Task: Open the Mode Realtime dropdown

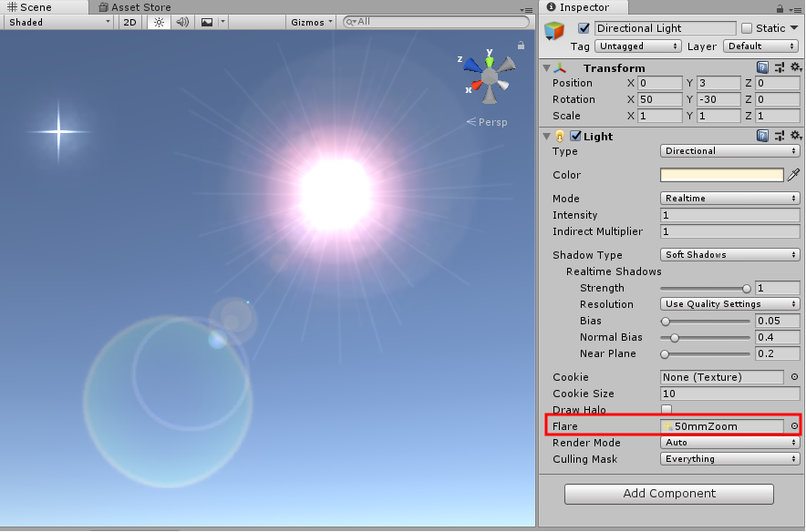Action: point(730,199)
